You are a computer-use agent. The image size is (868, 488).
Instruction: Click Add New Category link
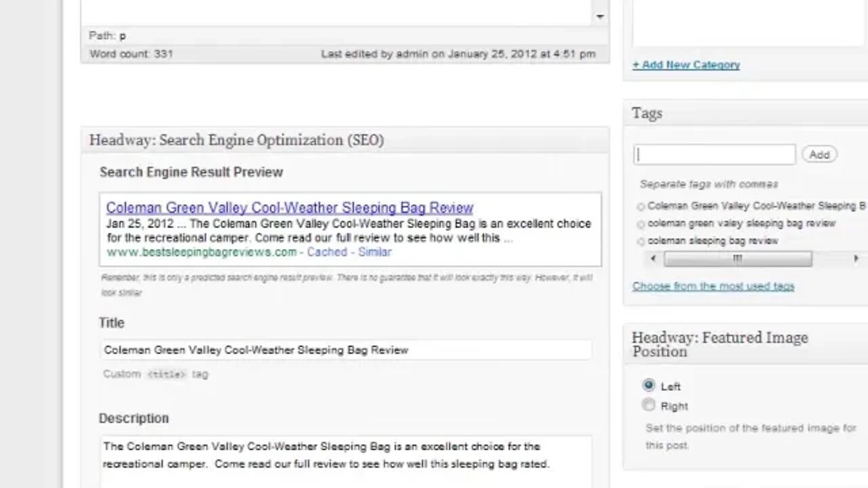[686, 65]
